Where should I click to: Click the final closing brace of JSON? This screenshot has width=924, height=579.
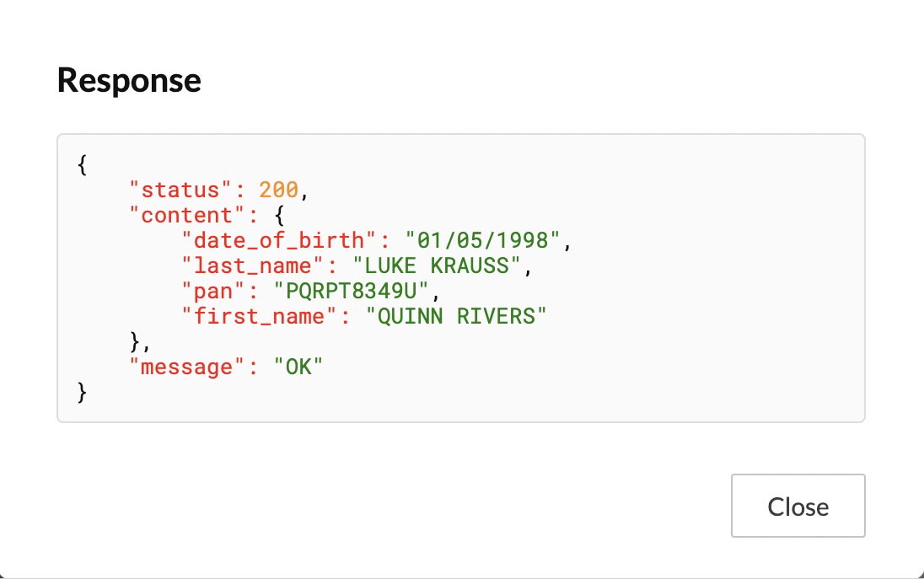coord(83,392)
